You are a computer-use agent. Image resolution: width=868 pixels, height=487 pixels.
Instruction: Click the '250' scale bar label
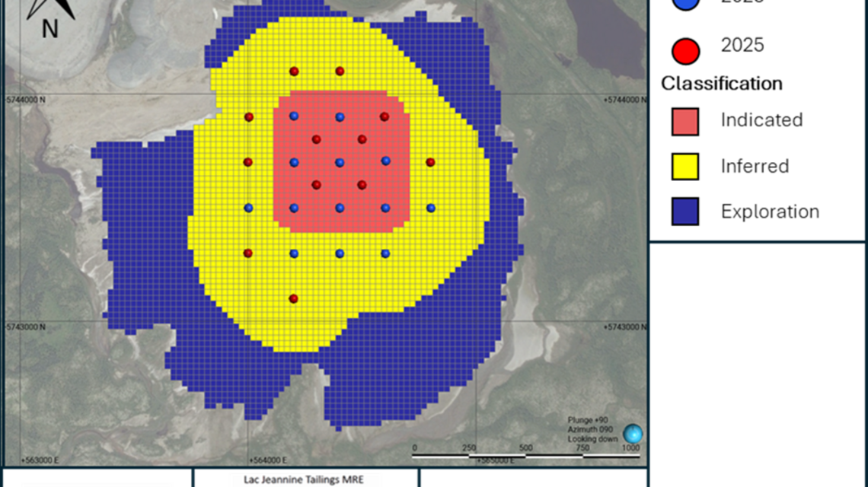click(469, 447)
